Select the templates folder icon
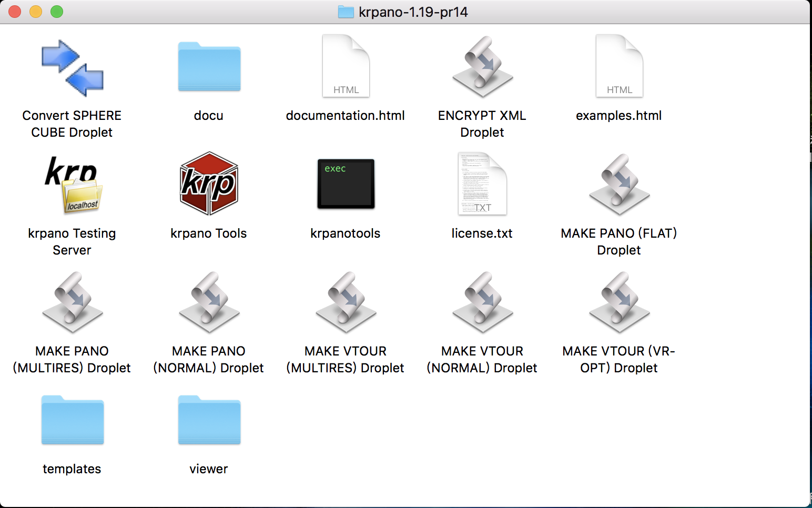This screenshot has width=812, height=508. click(73, 420)
